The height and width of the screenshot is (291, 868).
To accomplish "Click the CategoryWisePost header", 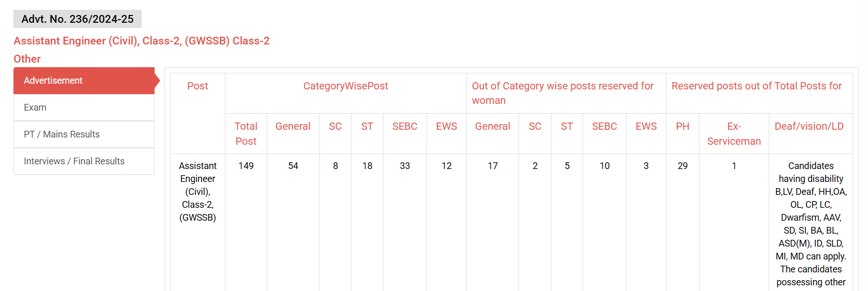I will [345, 86].
